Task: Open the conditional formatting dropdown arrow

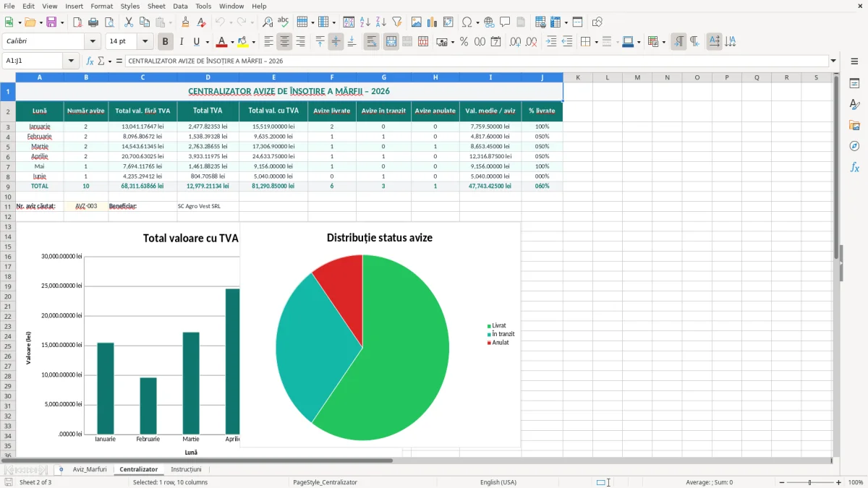Action: pyautogui.click(x=663, y=42)
